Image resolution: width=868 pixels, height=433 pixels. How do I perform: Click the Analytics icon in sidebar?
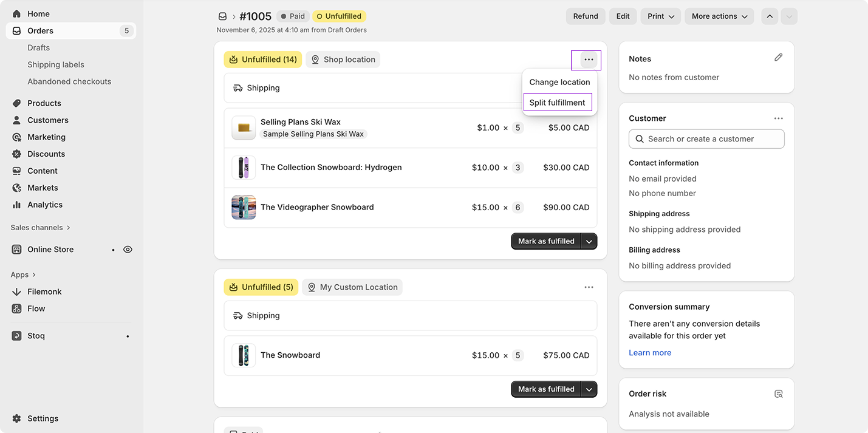(17, 205)
